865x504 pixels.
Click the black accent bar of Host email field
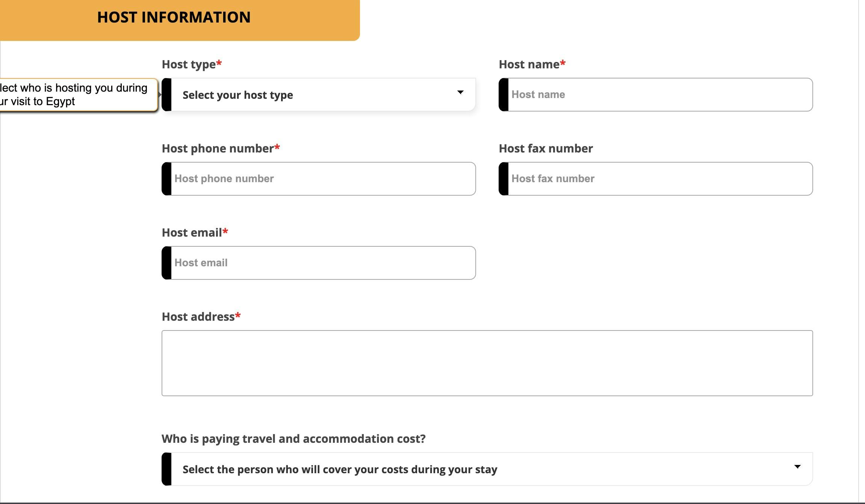[x=166, y=263]
